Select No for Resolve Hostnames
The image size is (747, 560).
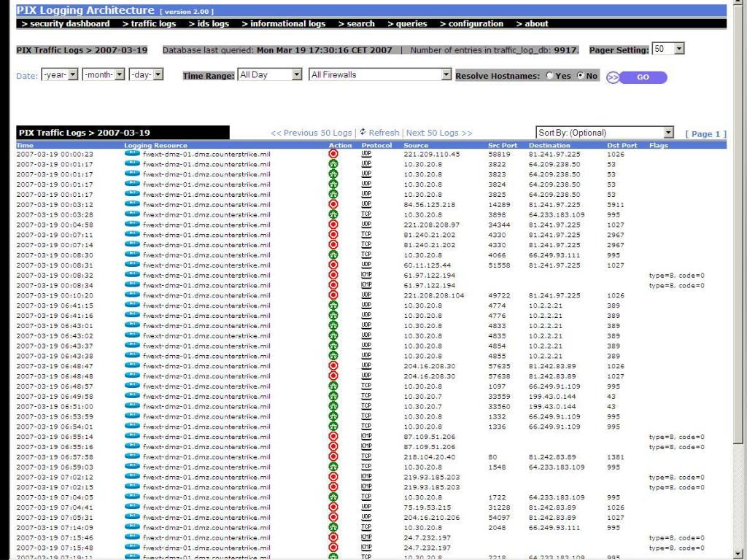tap(580, 75)
